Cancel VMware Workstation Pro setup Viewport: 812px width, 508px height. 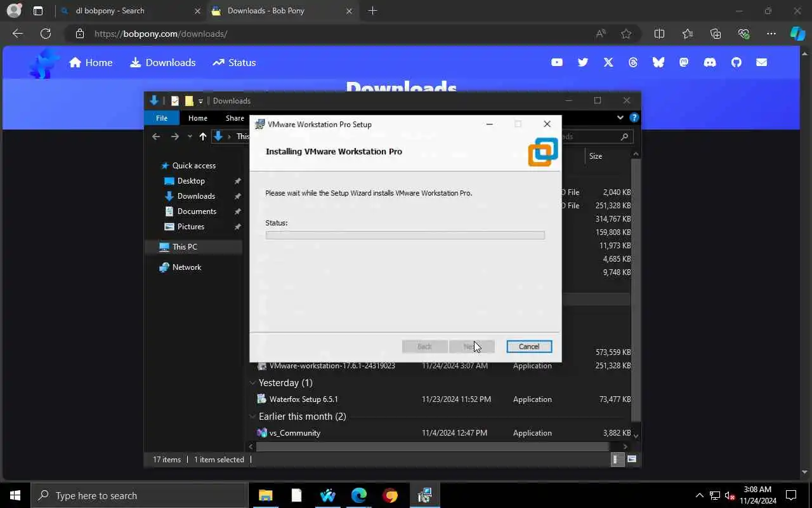pyautogui.click(x=529, y=347)
